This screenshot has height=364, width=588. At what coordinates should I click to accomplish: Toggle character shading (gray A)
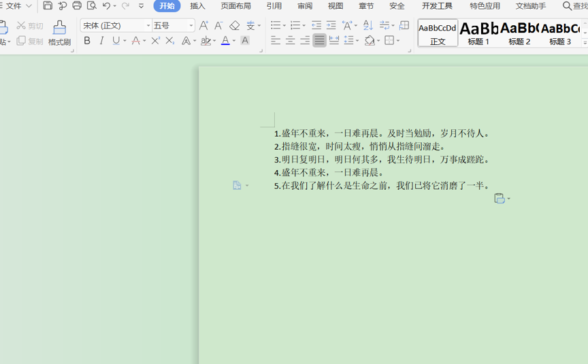coord(245,41)
